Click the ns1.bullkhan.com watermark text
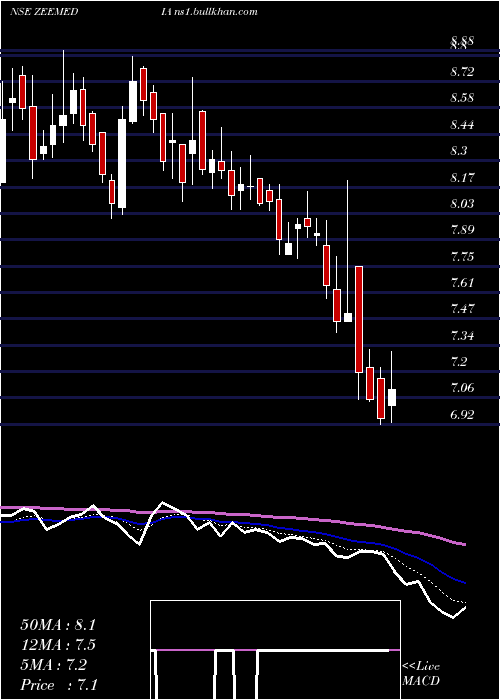Screen dimensions: 500x700 215,12
